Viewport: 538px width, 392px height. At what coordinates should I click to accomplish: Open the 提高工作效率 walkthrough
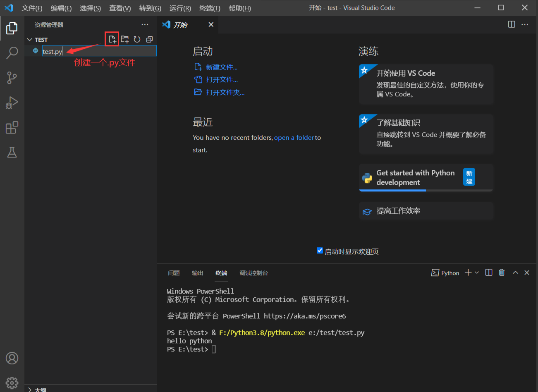point(426,211)
